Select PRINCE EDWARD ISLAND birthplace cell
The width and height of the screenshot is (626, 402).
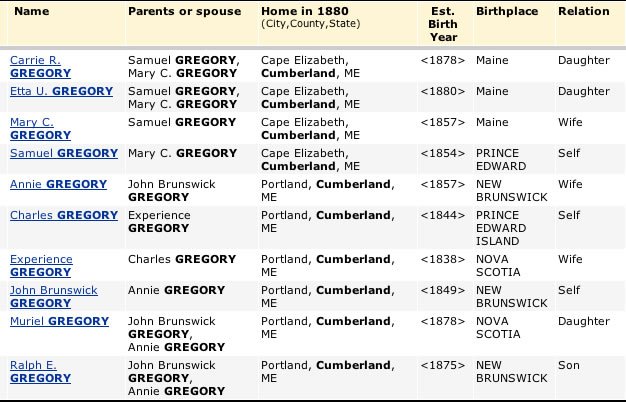click(x=501, y=228)
